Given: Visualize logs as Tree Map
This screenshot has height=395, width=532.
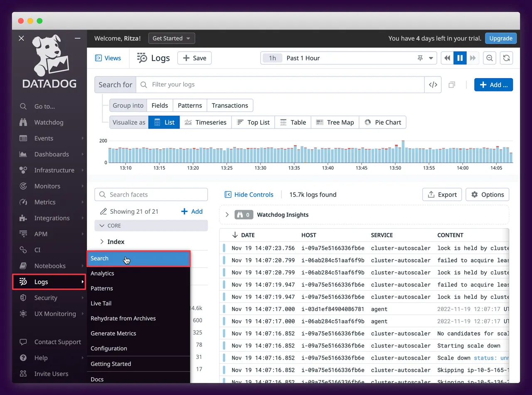Looking at the screenshot, I should [335, 123].
